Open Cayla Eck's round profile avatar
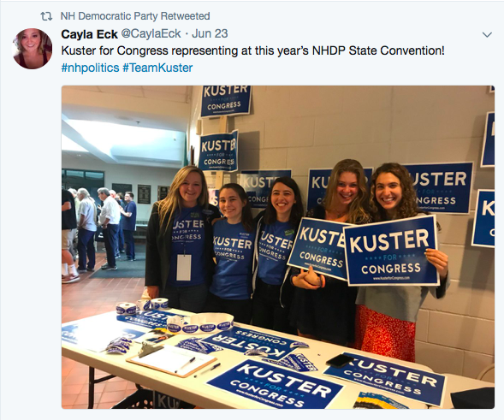Image resolution: width=504 pixels, height=420 pixels. pyautogui.click(x=33, y=49)
